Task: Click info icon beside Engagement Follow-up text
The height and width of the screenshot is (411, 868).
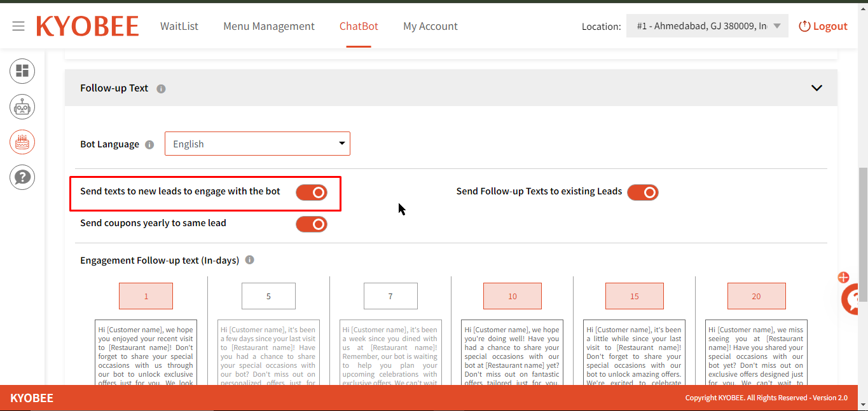Action: (250, 260)
